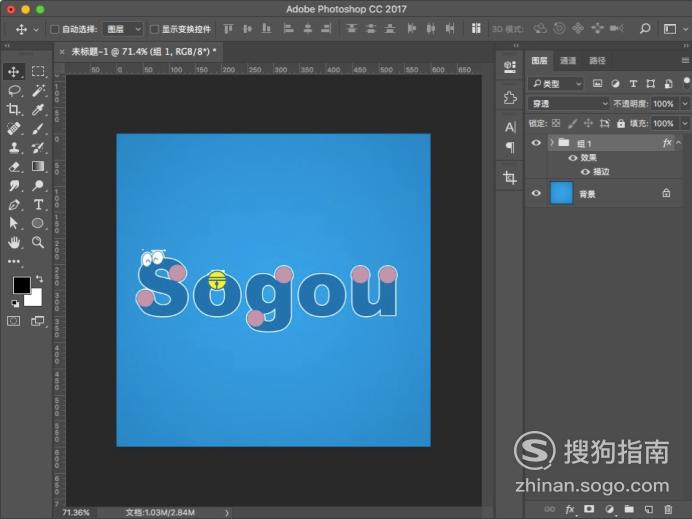
Task: Enable the auto-select checkbox
Action: click(55, 29)
